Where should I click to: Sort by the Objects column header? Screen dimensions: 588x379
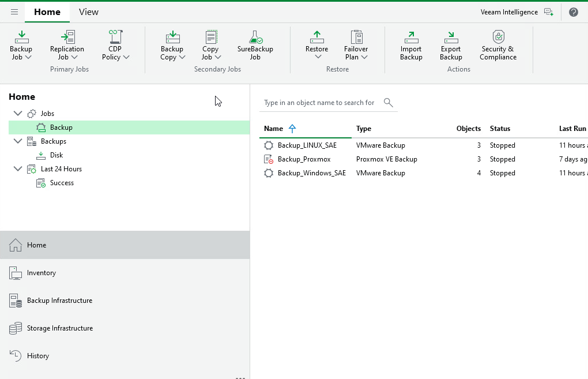coord(468,129)
